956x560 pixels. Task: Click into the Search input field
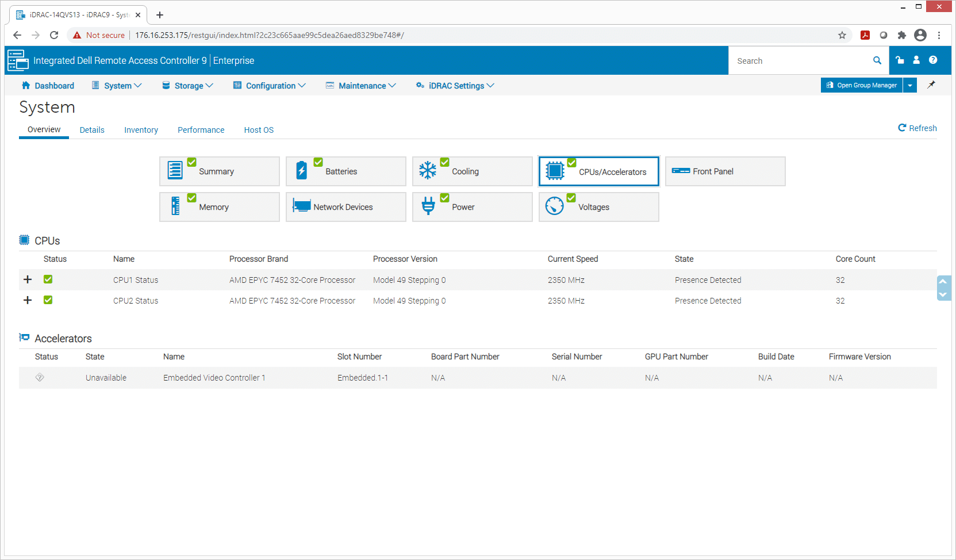[x=801, y=61]
